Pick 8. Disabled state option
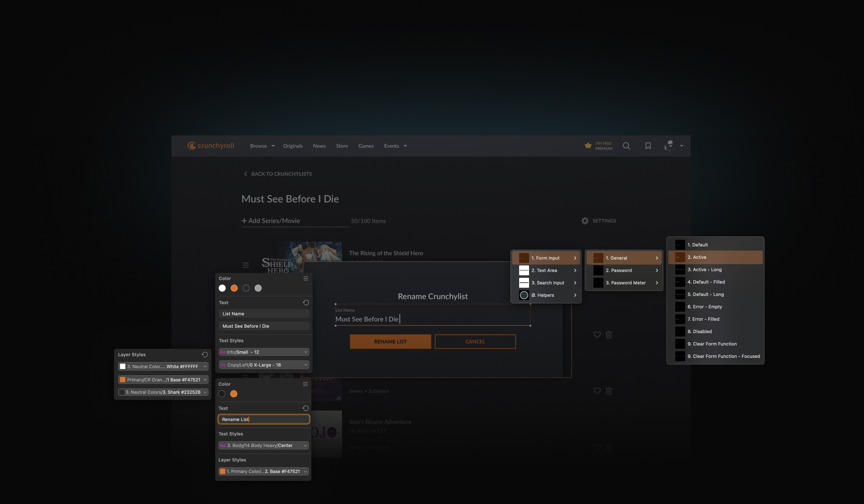864x504 pixels. 715,331
